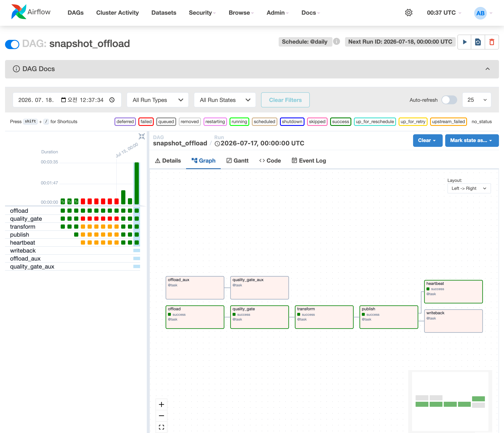Click the calendar icon in date field
The height and width of the screenshot is (433, 504).
63,100
